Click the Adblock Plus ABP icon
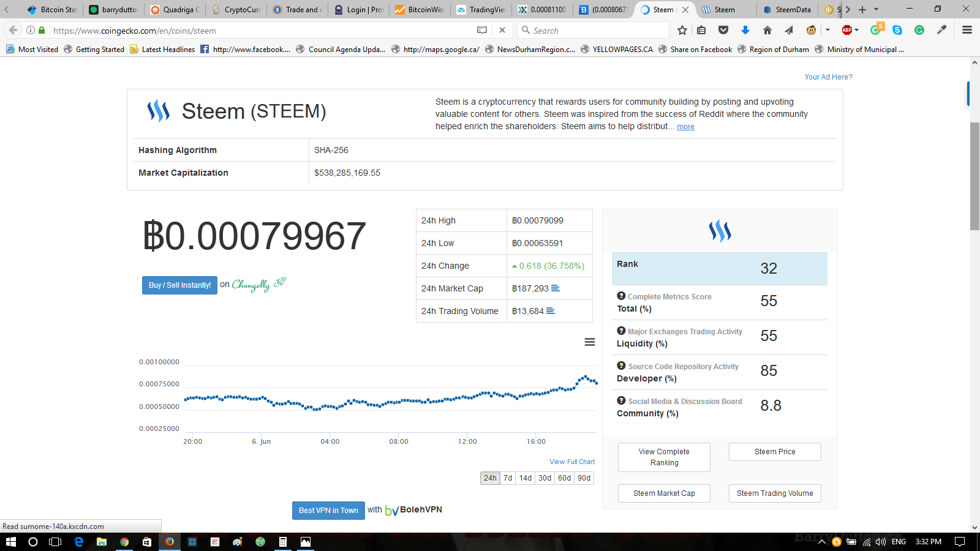980x551 pixels. 847,30
